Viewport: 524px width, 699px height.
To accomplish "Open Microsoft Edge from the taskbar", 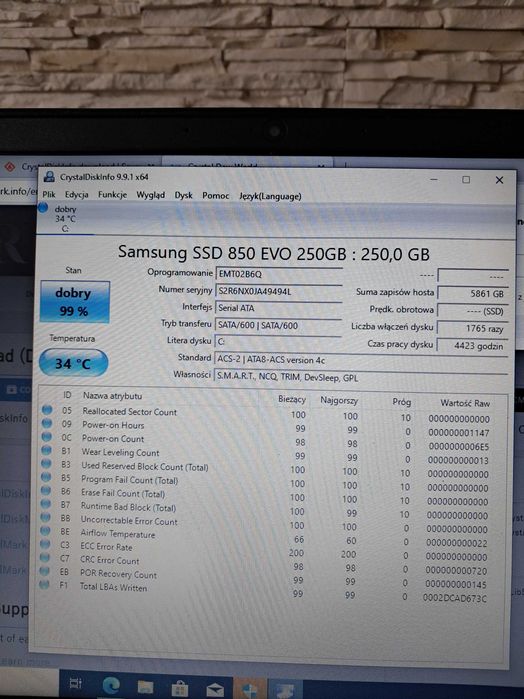I will point(111,685).
